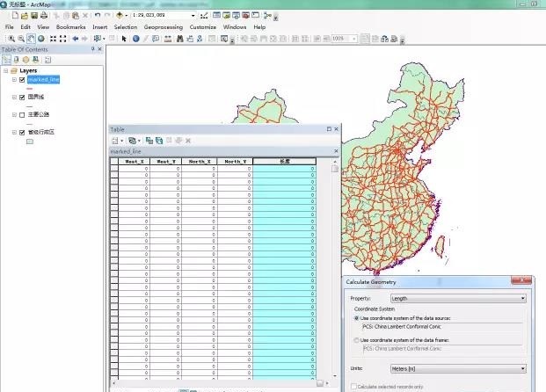Open the map scale dropdown

point(193,16)
